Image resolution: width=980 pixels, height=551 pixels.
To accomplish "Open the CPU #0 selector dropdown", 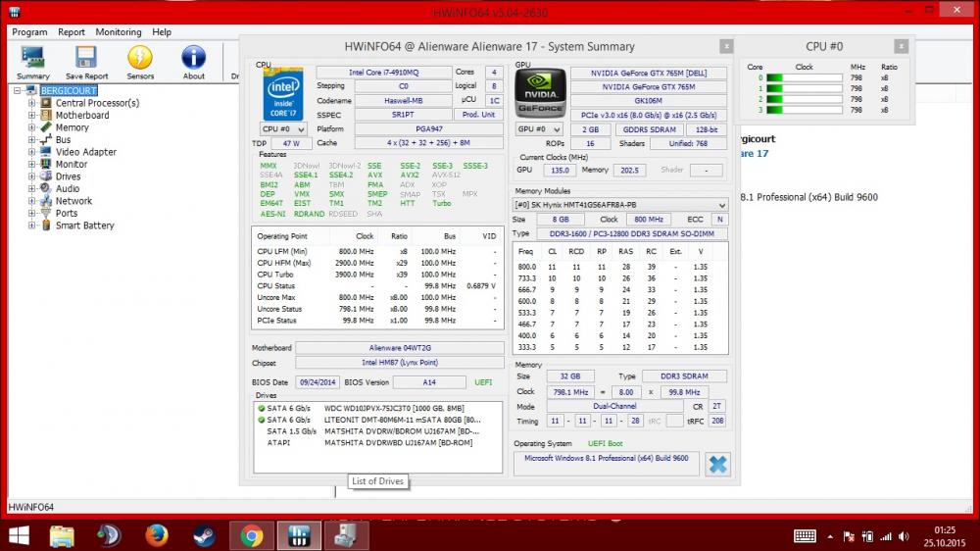I will point(282,129).
